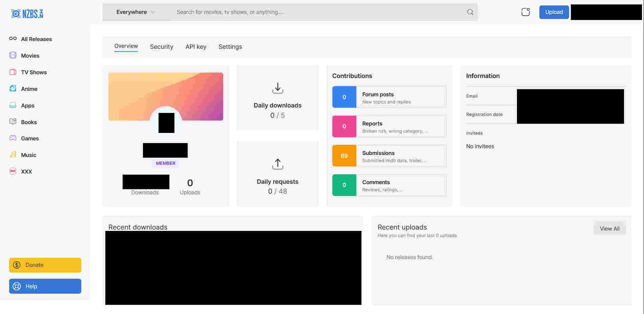The image size is (644, 314).
Task: Click the MEMBER badge
Action: coord(166,163)
